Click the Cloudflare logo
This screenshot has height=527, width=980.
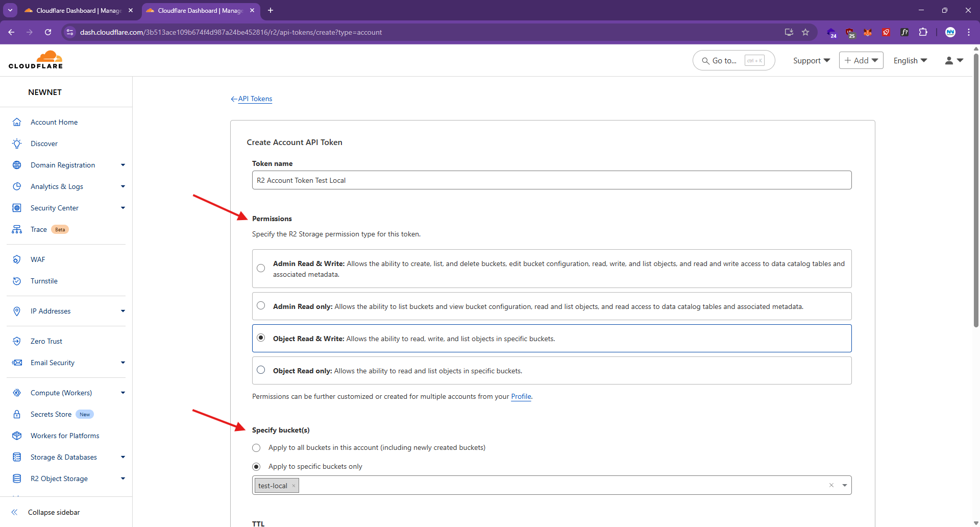click(x=36, y=60)
